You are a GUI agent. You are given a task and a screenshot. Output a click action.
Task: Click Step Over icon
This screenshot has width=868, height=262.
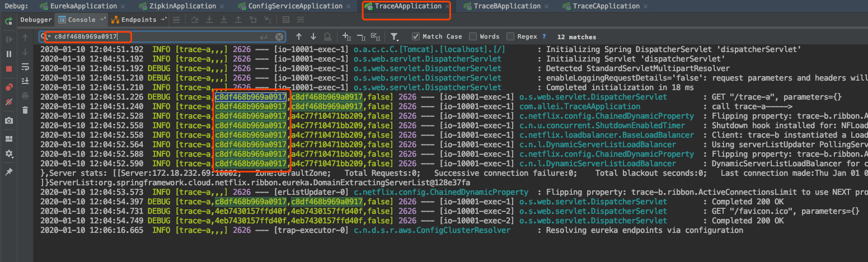click(x=195, y=20)
